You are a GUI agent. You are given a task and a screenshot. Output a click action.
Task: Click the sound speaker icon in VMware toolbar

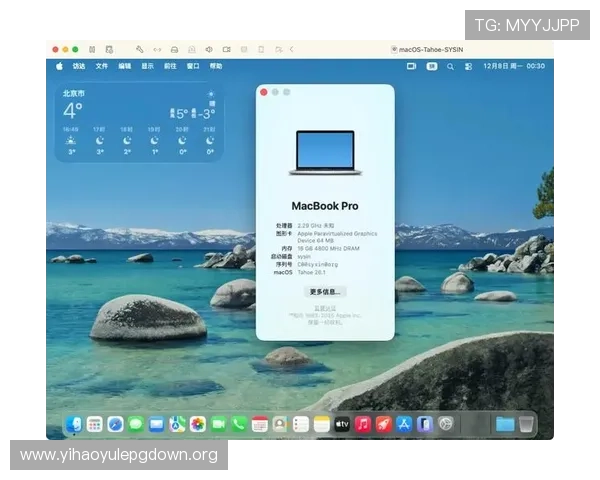(x=209, y=49)
